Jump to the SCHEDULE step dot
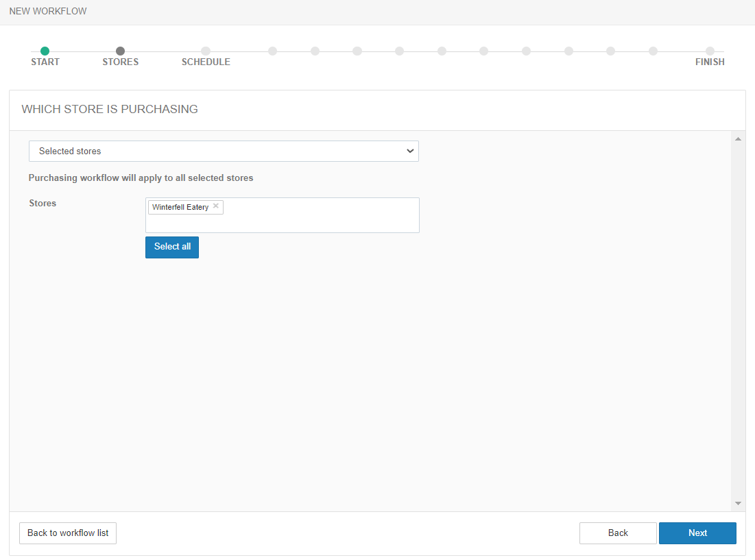 (206, 51)
